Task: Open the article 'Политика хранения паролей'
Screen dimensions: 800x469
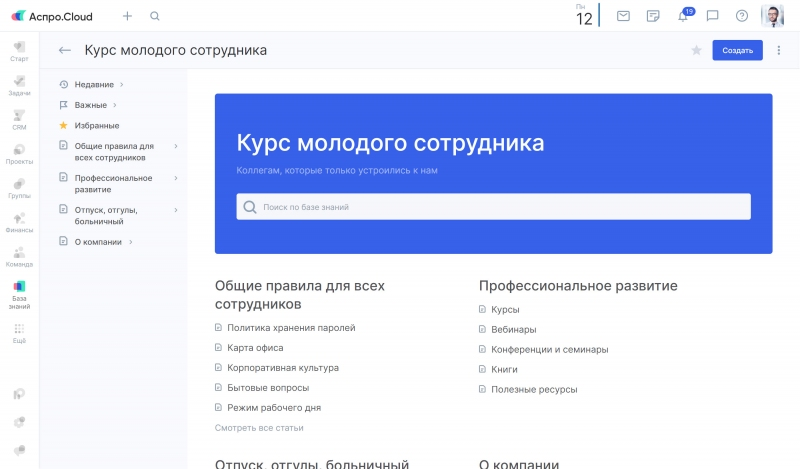Action: 291,328
